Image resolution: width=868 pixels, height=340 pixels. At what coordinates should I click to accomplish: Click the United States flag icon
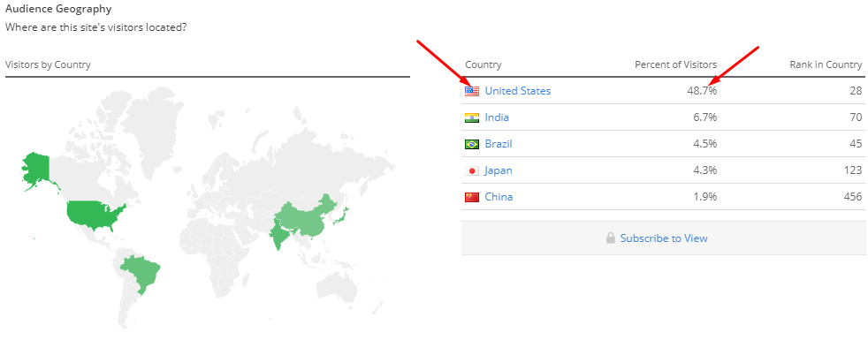click(472, 91)
